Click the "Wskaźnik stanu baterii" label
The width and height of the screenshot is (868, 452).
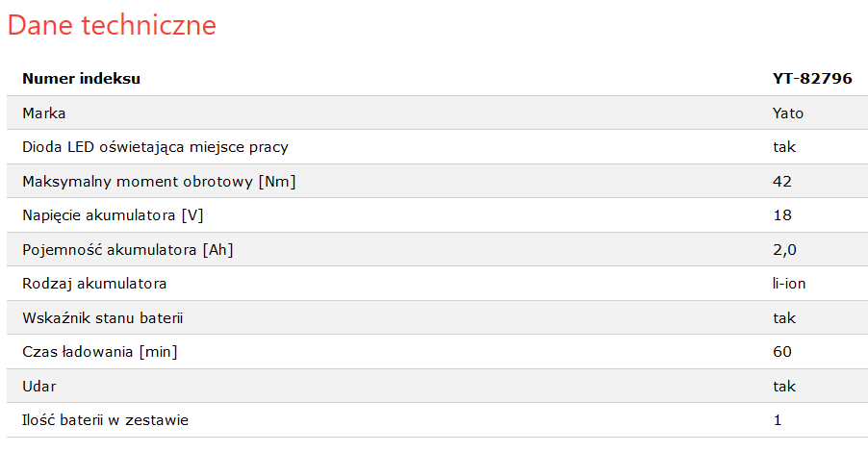pos(102,318)
